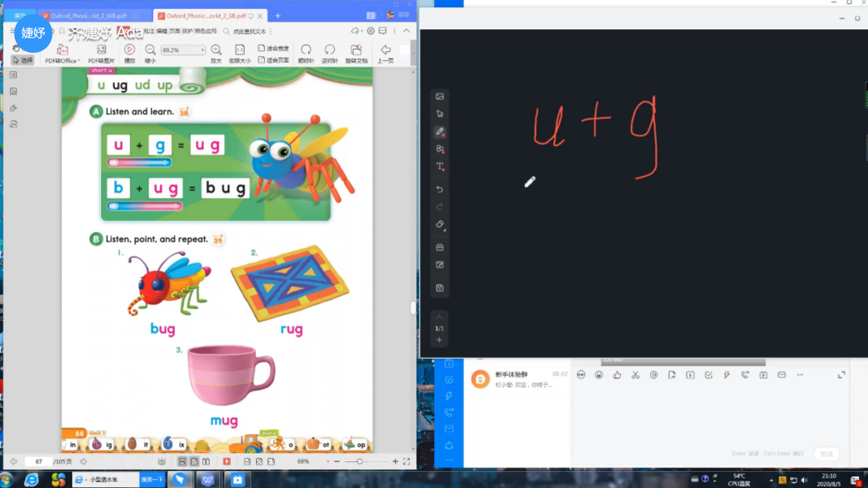The width and height of the screenshot is (868, 488).
Task: Expand the PDF to Office dropdown
Action: (79, 61)
